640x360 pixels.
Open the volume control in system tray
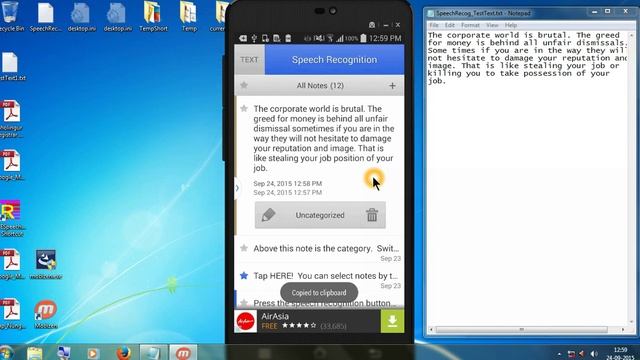coord(595,354)
